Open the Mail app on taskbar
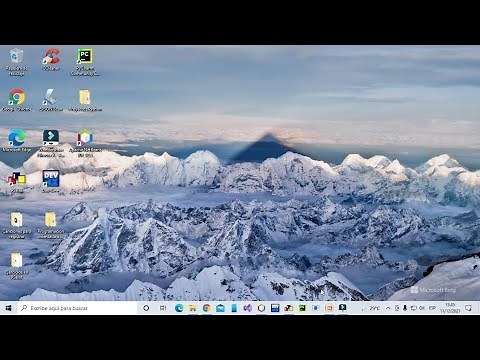The width and height of the screenshot is (480, 360). 220,308
